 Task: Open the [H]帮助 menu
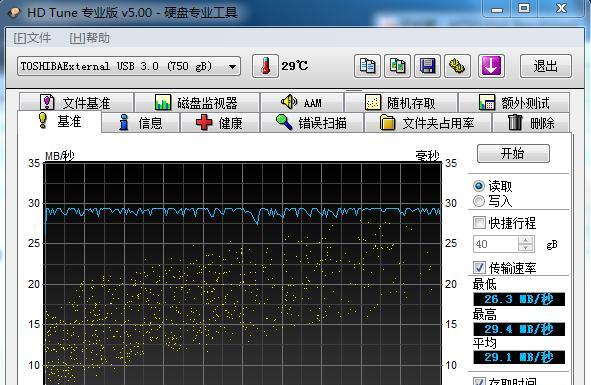point(90,38)
